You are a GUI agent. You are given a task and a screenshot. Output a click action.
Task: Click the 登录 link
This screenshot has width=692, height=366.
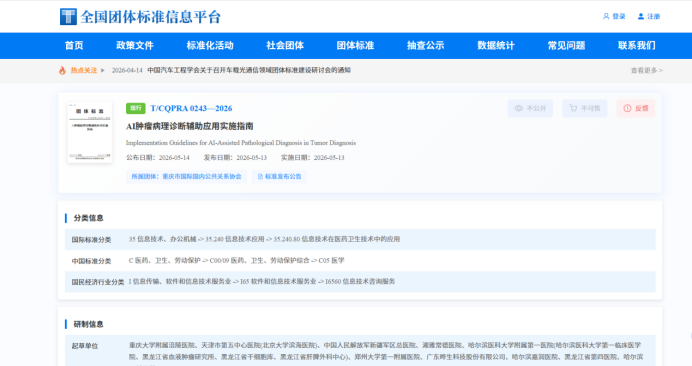[x=619, y=16]
